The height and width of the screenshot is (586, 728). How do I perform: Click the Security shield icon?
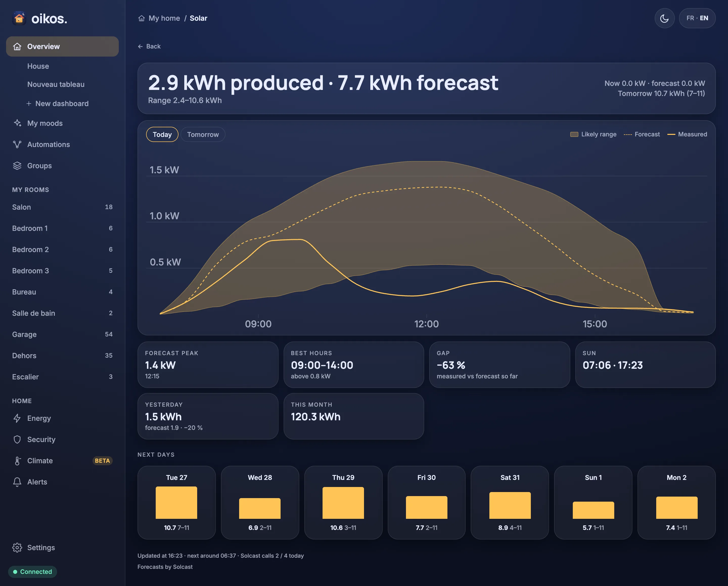(17, 439)
